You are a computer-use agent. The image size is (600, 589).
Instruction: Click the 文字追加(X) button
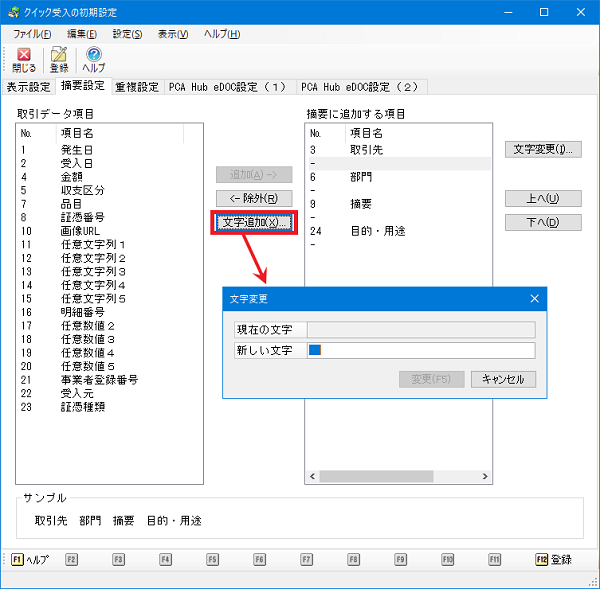254,222
